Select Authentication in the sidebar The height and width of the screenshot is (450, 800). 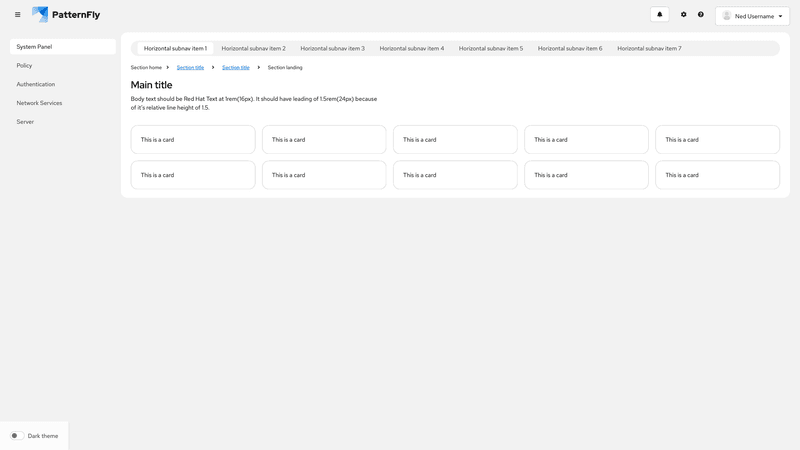point(36,84)
